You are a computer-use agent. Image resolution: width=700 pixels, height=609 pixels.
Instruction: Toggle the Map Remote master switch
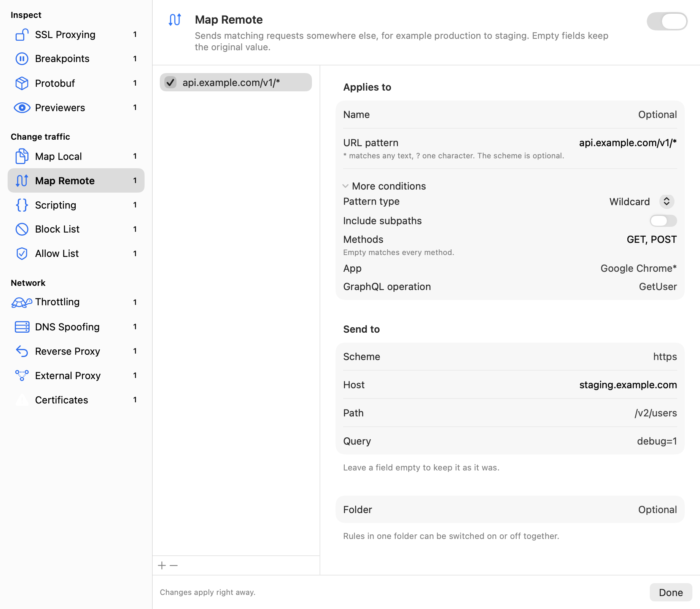click(667, 21)
